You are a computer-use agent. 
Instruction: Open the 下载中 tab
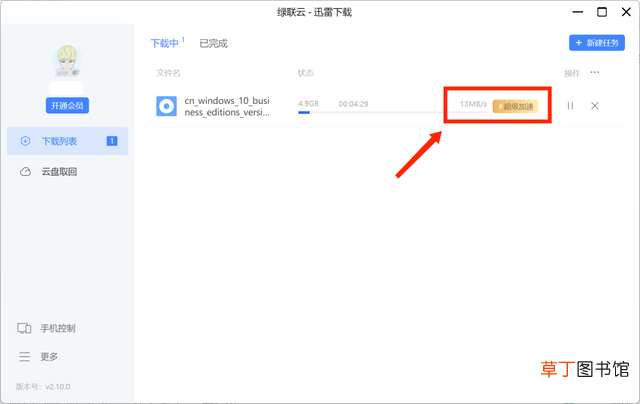(x=164, y=43)
